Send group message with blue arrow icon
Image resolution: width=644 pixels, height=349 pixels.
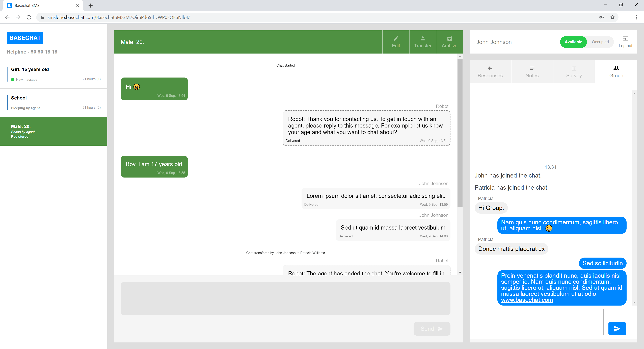[617, 329]
